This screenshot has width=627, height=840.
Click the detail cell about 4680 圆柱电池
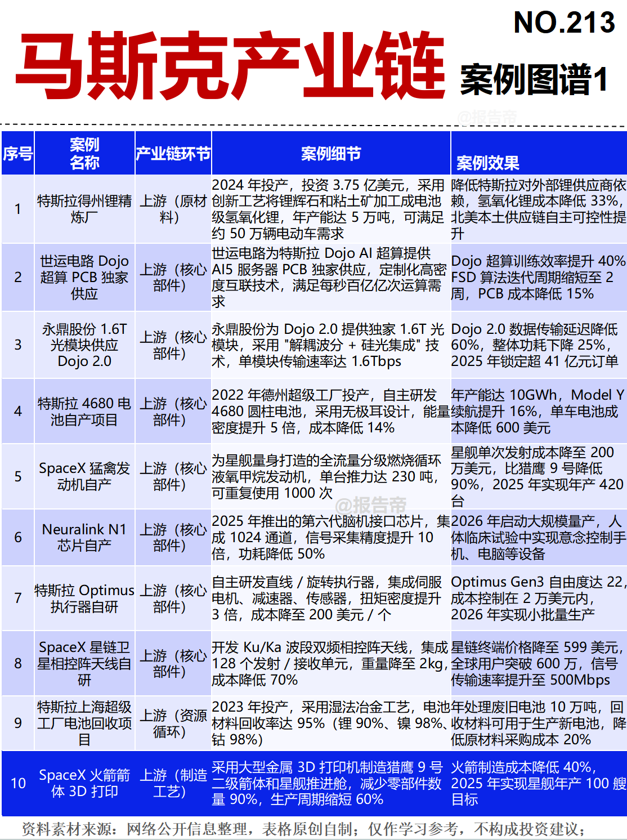(x=331, y=411)
